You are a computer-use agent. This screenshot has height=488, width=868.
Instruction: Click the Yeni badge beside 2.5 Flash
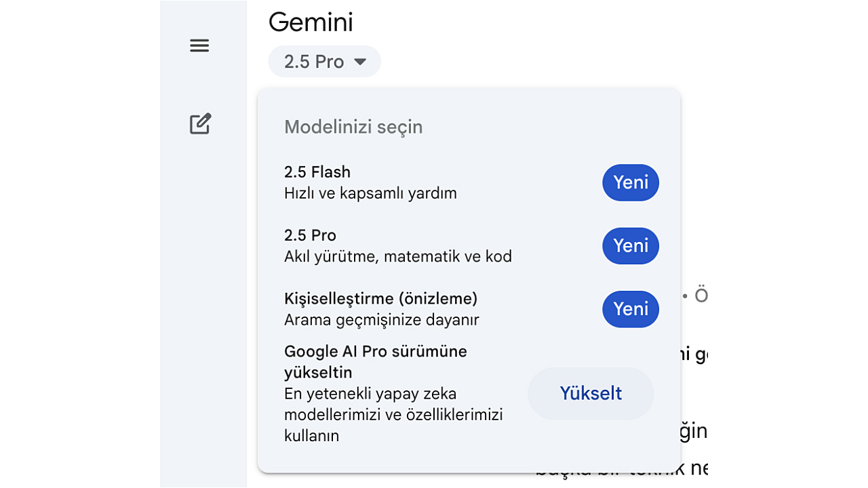click(631, 182)
